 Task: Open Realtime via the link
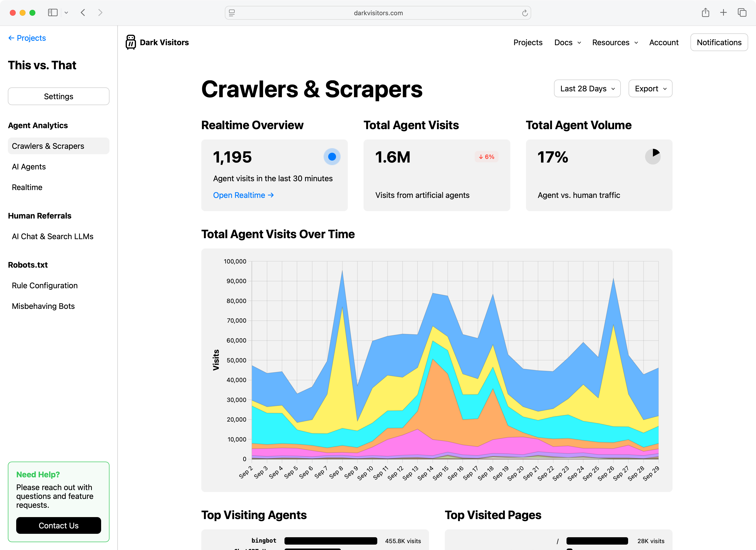(243, 195)
